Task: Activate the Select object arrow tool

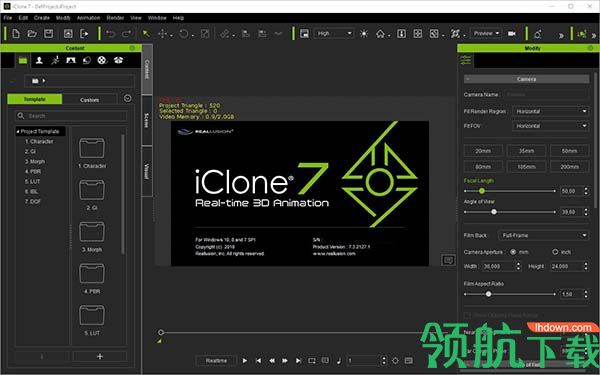Action: tap(146, 34)
